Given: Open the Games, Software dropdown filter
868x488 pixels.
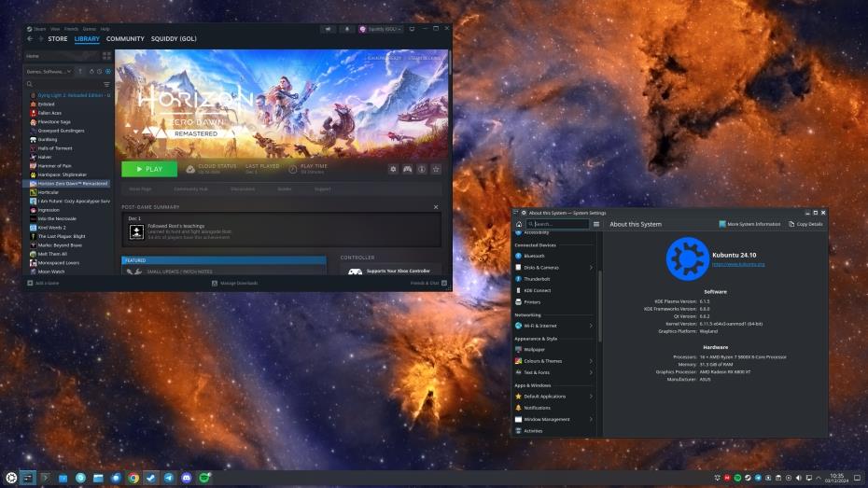Looking at the screenshot, I should [x=49, y=71].
